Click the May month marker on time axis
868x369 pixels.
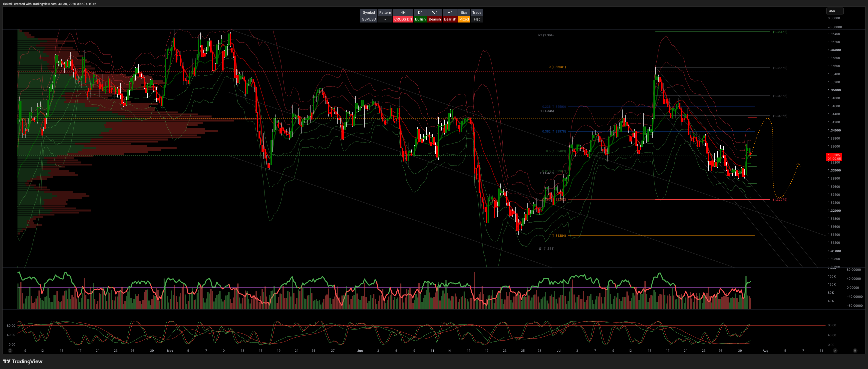(x=170, y=350)
